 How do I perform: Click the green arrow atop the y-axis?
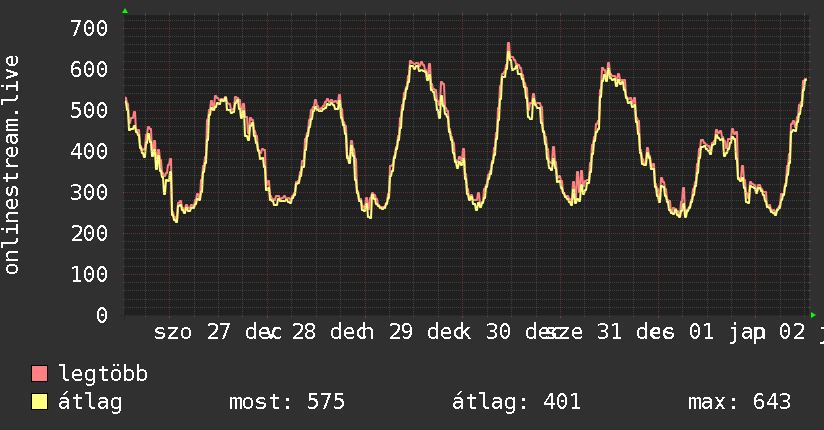tap(125, 11)
